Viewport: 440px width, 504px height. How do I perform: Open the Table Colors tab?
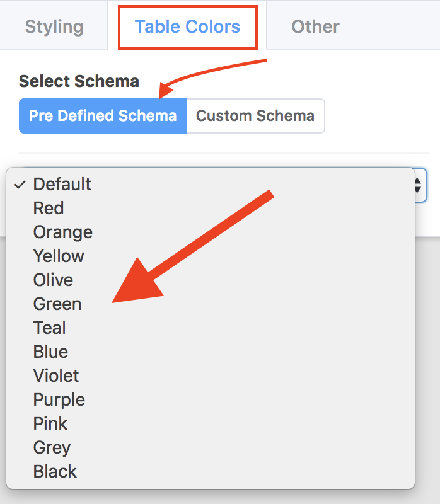click(187, 26)
